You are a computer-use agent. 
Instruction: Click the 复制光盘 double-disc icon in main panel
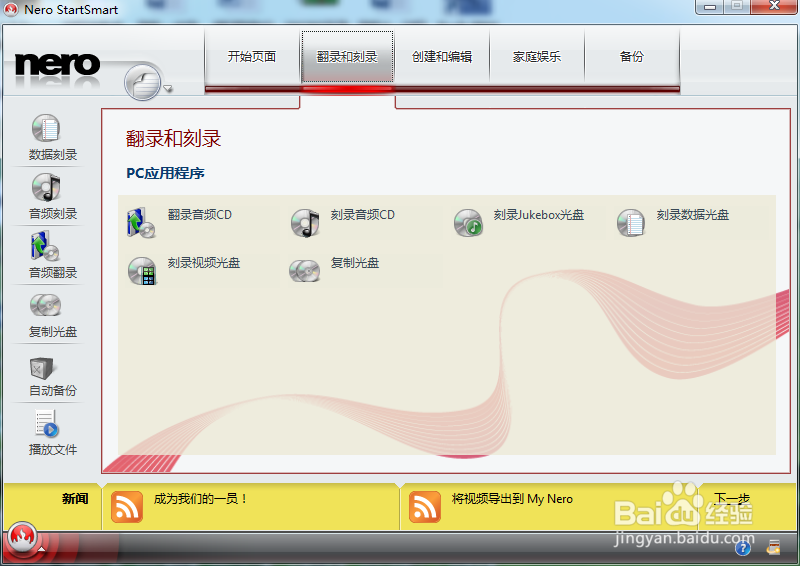tap(305, 271)
